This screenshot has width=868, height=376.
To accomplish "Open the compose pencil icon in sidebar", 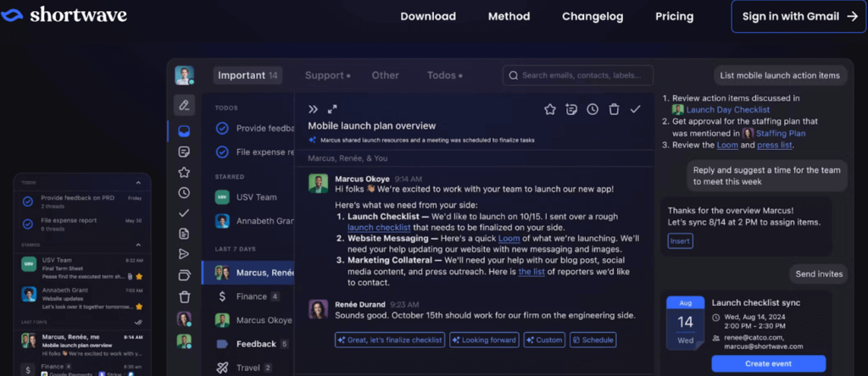I will (184, 105).
